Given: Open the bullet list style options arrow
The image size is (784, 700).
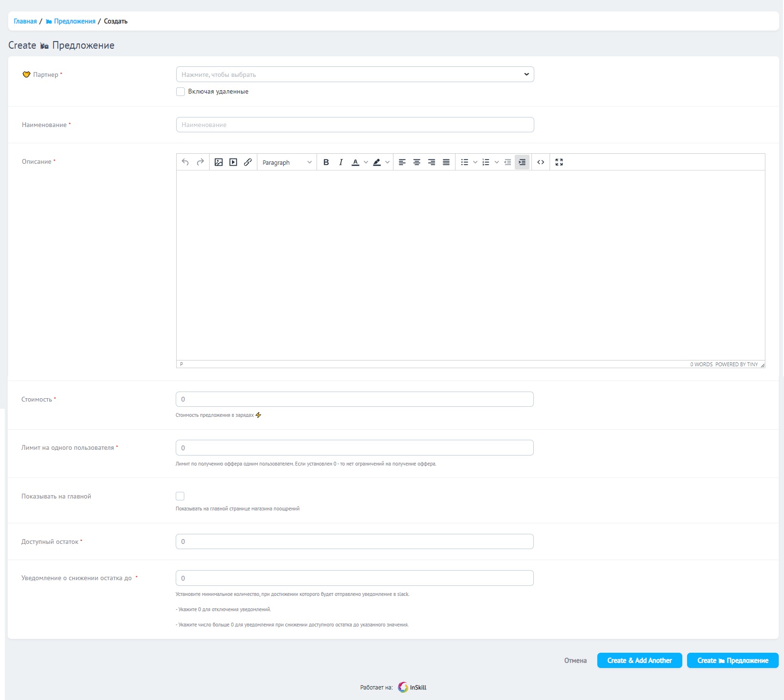Looking at the screenshot, I should (x=475, y=162).
